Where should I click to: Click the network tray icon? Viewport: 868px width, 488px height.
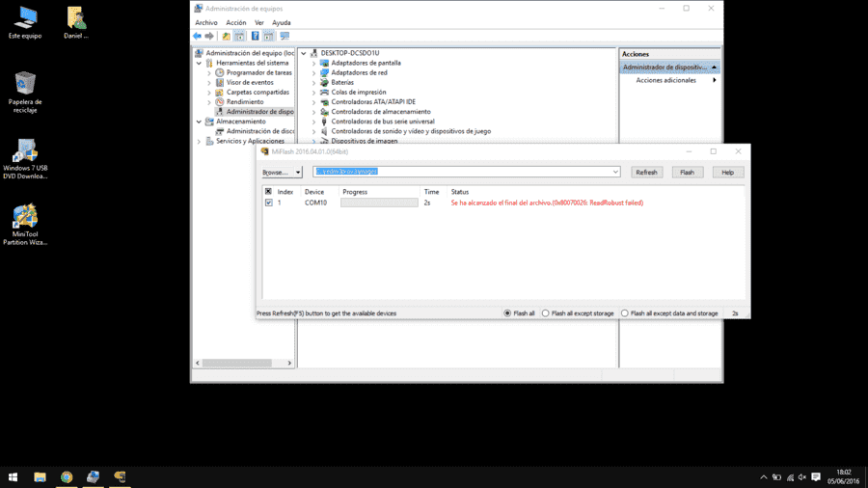[x=790, y=477]
